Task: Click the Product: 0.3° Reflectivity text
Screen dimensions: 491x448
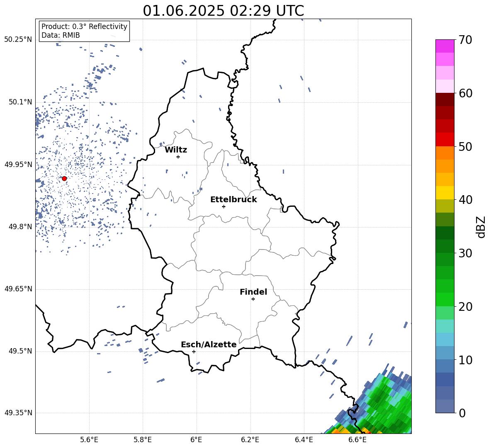Action: [x=84, y=26]
